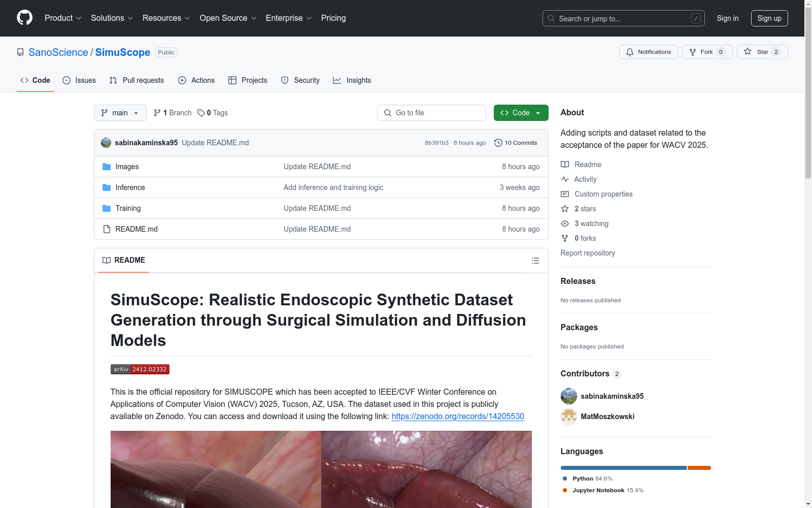Click the Notifications bell button

click(648, 52)
